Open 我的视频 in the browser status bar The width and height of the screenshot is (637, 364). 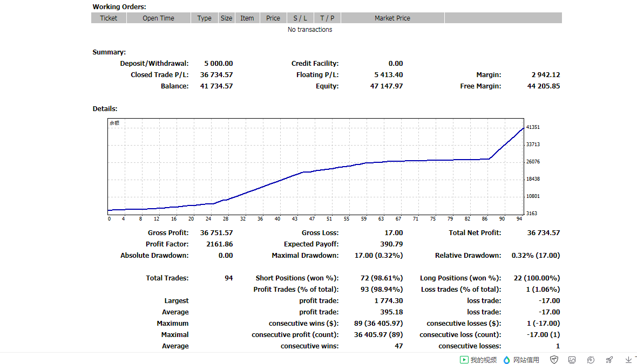coord(478,360)
